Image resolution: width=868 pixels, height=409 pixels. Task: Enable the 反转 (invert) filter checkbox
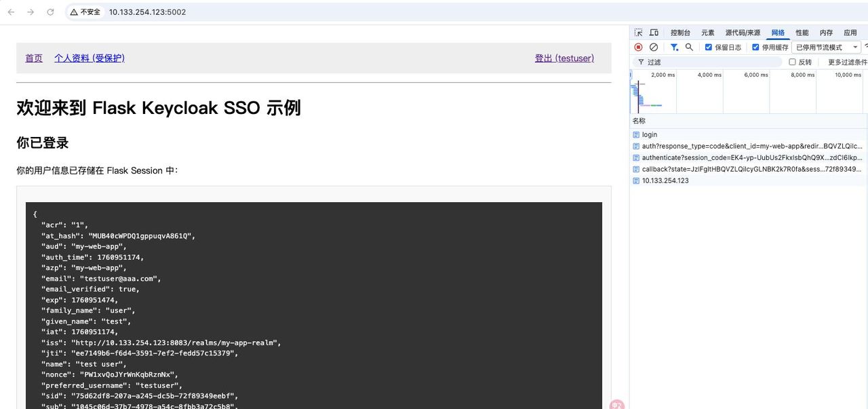click(792, 62)
